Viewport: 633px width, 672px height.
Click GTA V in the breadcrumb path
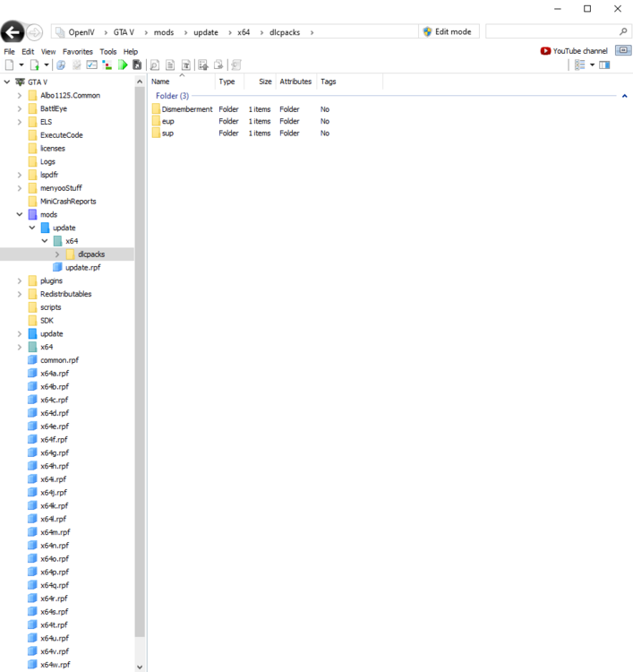pyautogui.click(x=124, y=32)
